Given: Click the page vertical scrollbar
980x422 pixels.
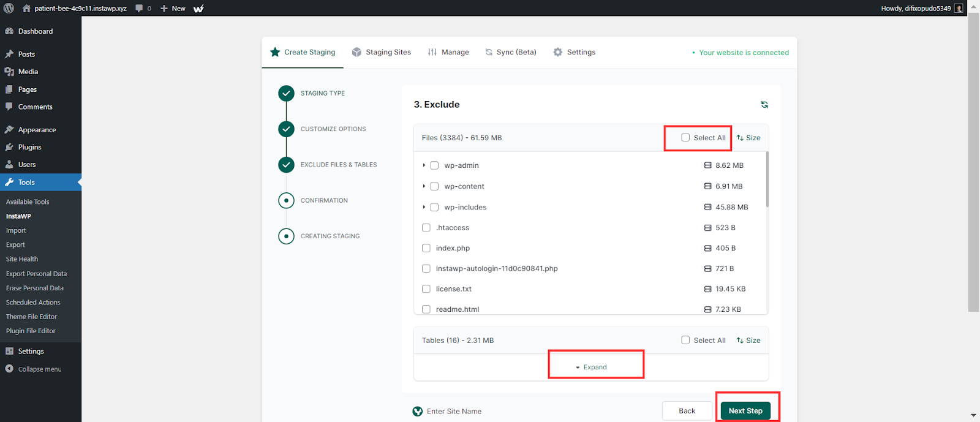Looking at the screenshot, I should (x=973, y=162).
